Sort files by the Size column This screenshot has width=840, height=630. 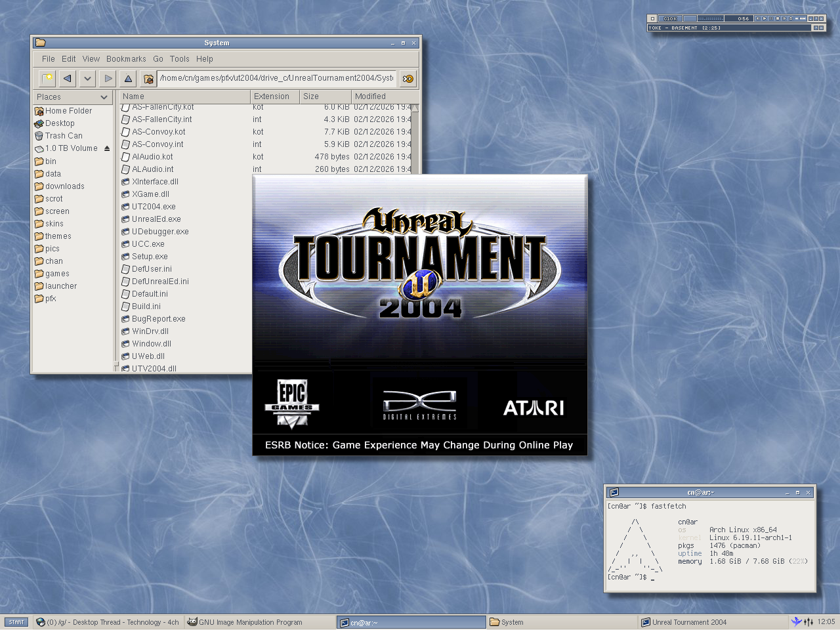(325, 96)
